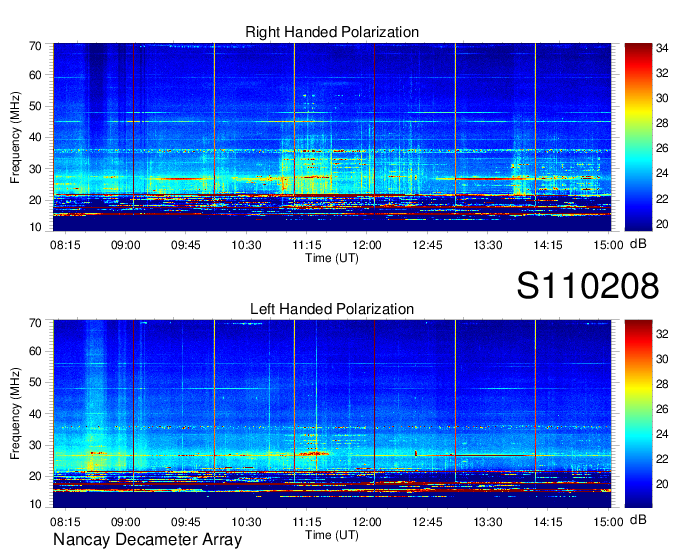Screen dimensions: 680x552
Task: Click the 08:15 time tick under Right Handed plot
Action: pos(65,245)
